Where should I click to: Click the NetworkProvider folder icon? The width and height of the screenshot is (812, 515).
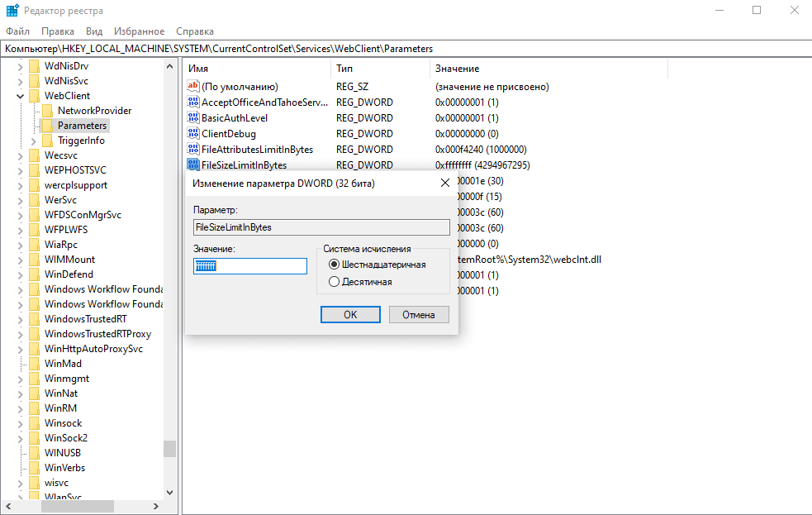point(47,111)
